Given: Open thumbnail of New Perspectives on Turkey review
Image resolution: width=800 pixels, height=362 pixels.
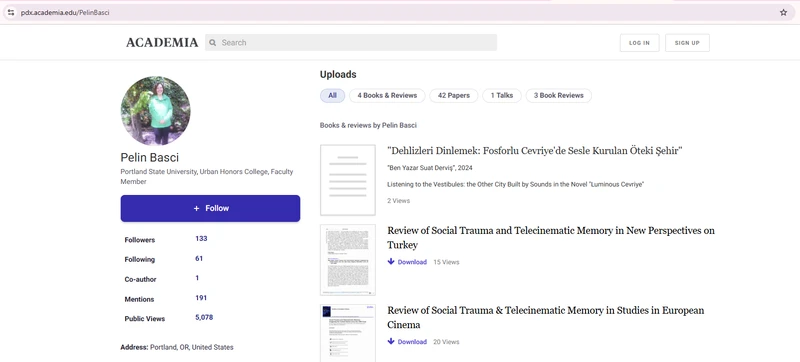Looking at the screenshot, I should tap(348, 260).
